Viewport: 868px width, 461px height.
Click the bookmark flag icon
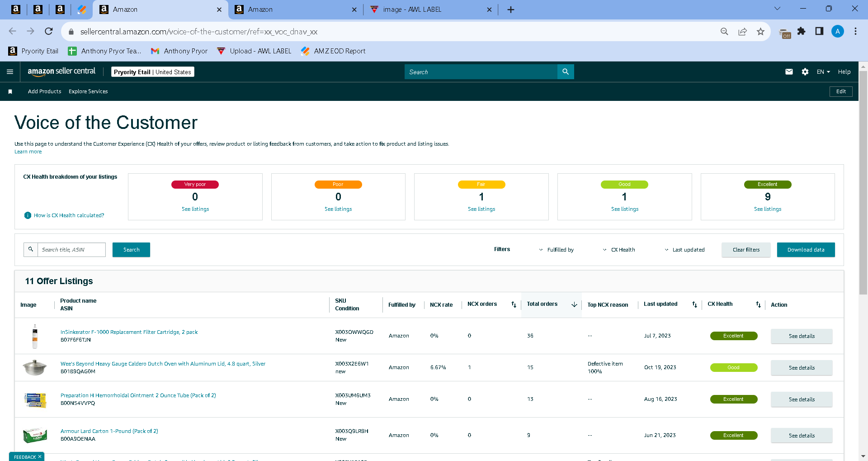point(10,91)
